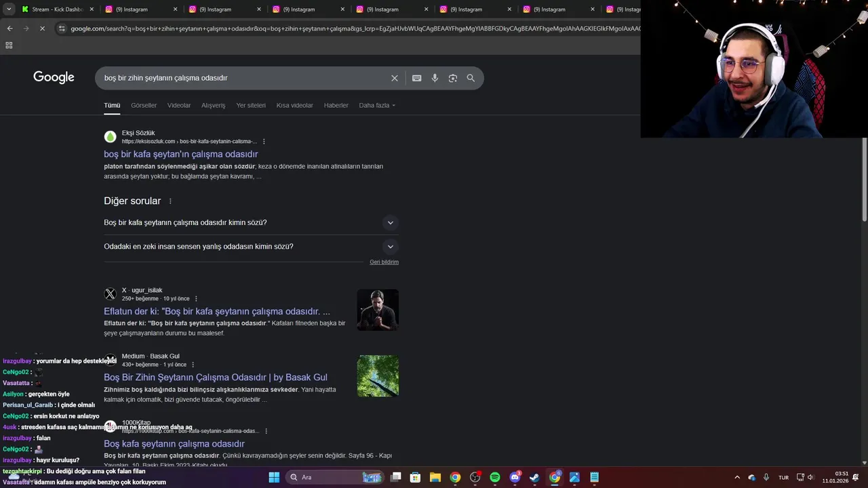The image size is (868, 488).
Task: Open the Windows Start menu
Action: 274,477
